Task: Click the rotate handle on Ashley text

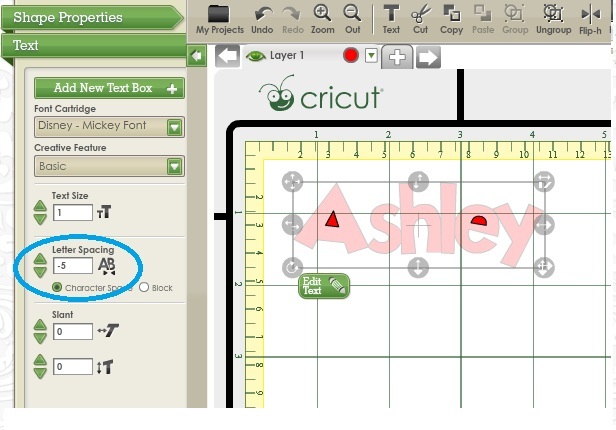Action: (x=292, y=267)
